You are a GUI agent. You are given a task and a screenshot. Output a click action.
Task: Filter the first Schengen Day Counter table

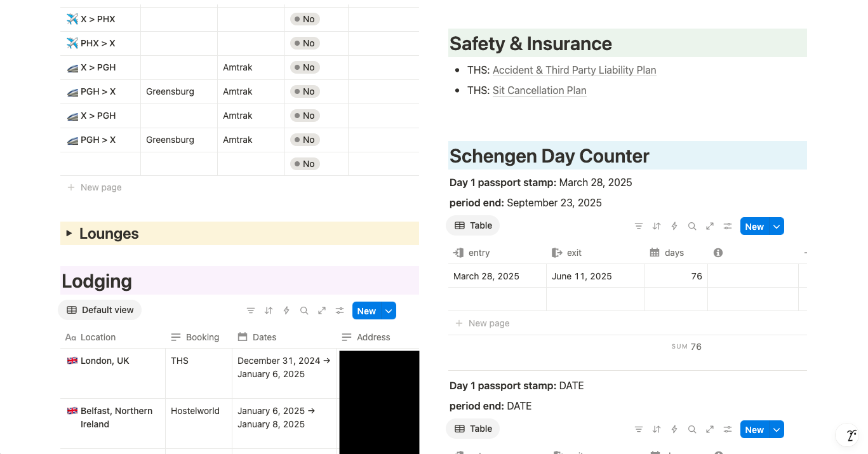639,226
